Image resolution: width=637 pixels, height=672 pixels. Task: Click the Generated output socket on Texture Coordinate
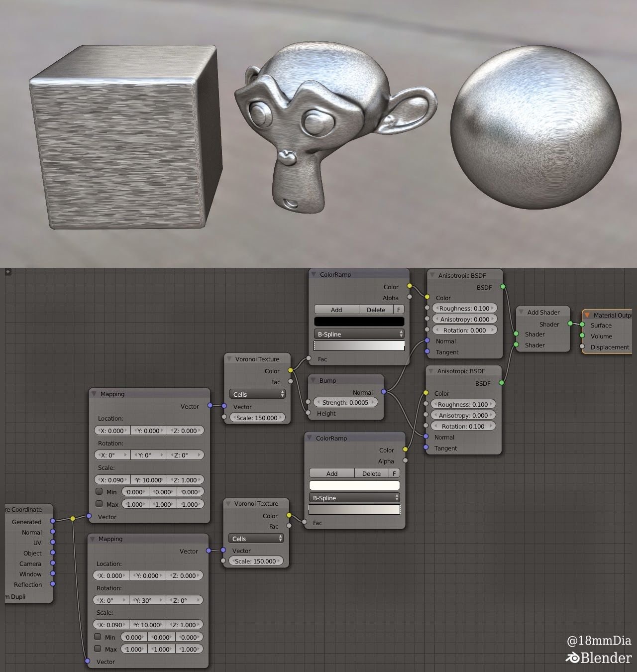(53, 521)
